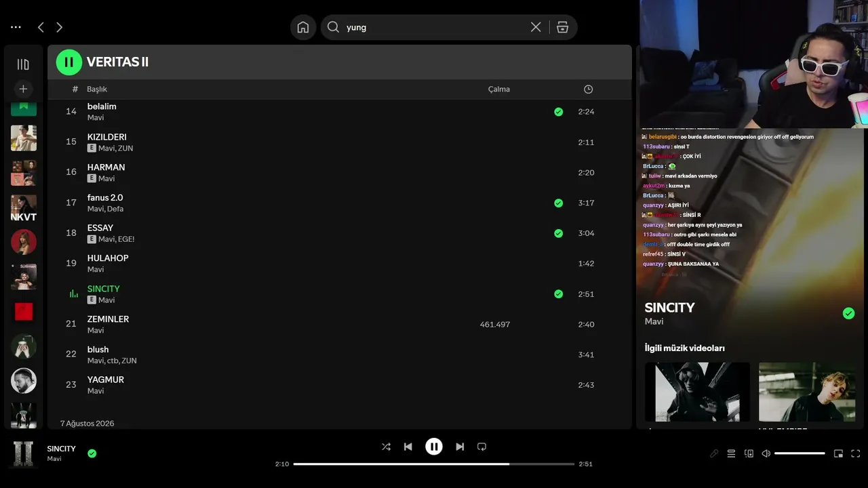Open the play queue

point(731,453)
